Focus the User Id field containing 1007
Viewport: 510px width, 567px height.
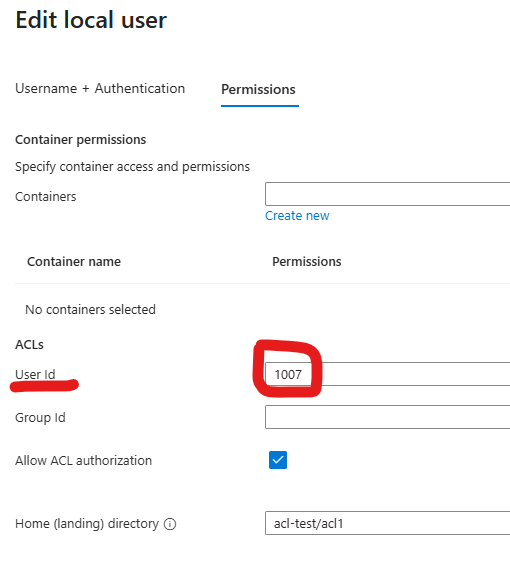point(387,374)
